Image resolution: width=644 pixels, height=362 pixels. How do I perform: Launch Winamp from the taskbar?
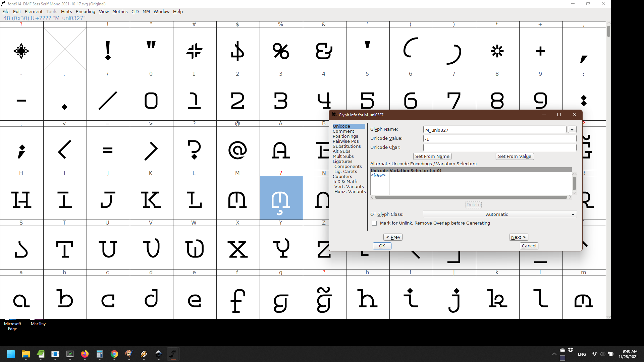click(x=144, y=354)
